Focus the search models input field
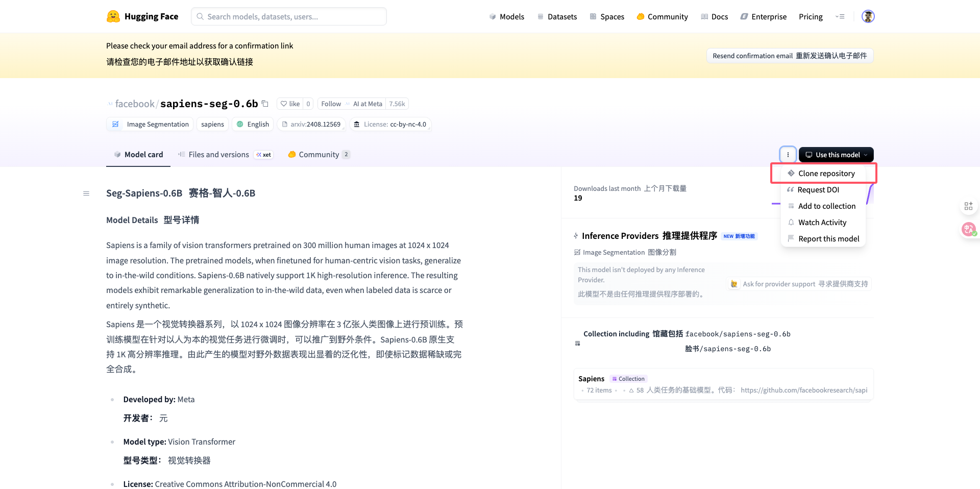Viewport: 980px width, 489px height. pyautogui.click(x=289, y=16)
